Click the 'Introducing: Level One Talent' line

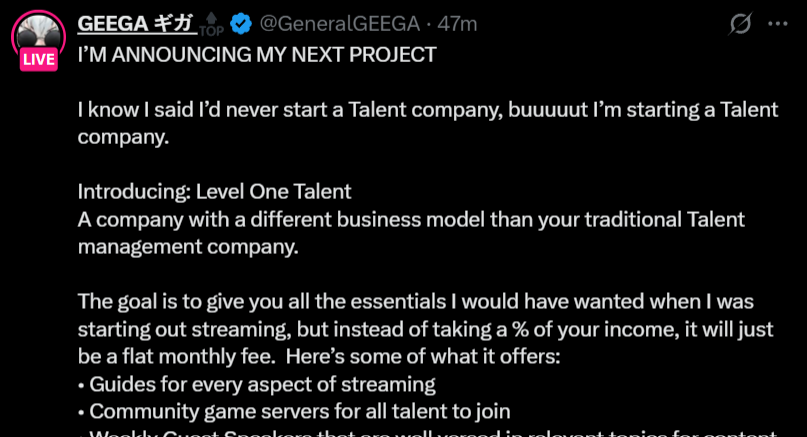(214, 191)
